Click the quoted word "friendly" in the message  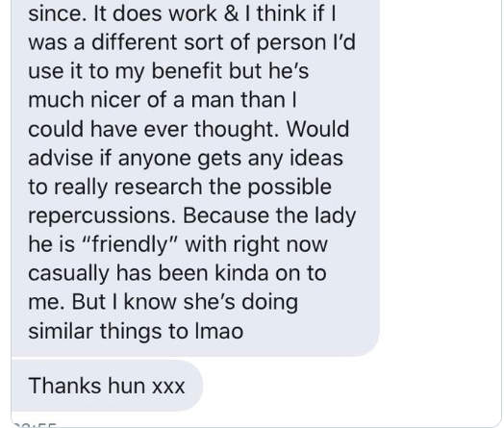coord(130,244)
